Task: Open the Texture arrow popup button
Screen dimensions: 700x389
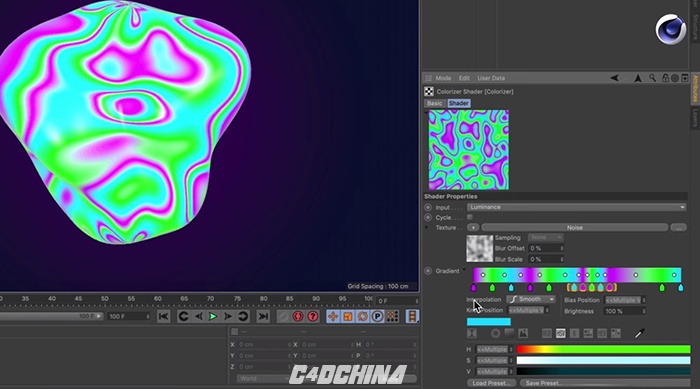Action: (x=473, y=228)
